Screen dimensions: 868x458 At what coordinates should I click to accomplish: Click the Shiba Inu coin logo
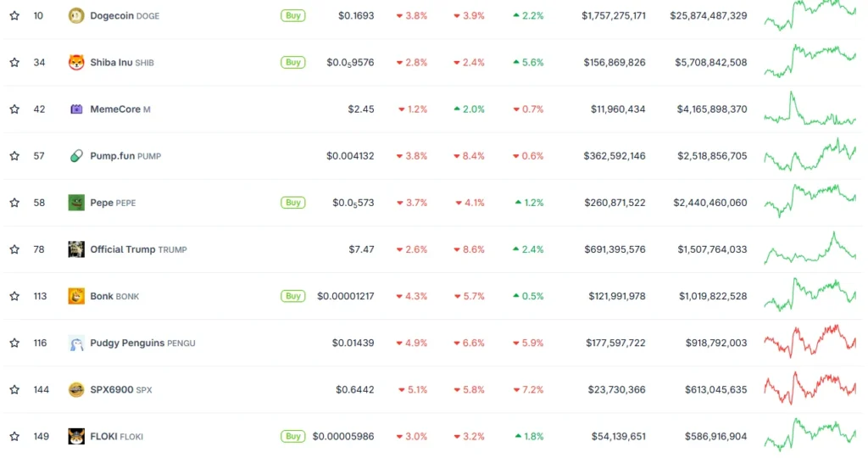pyautogui.click(x=76, y=63)
